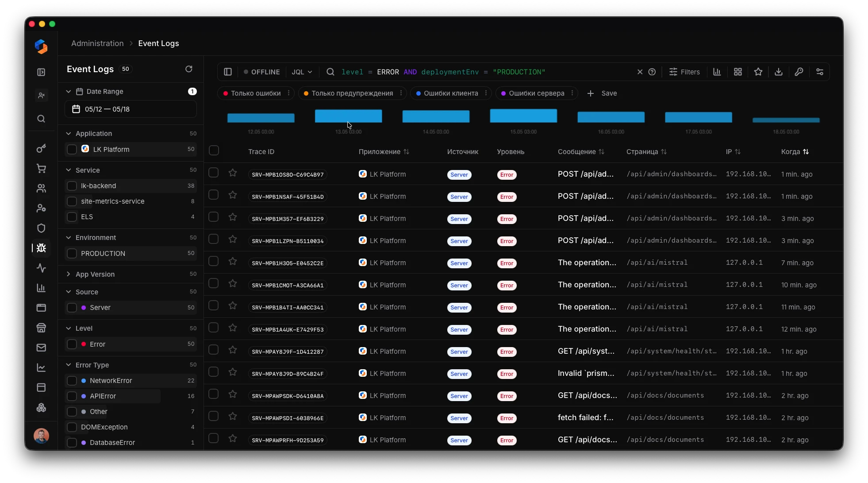
Task: Go to Administration breadcrumb
Action: click(x=97, y=43)
